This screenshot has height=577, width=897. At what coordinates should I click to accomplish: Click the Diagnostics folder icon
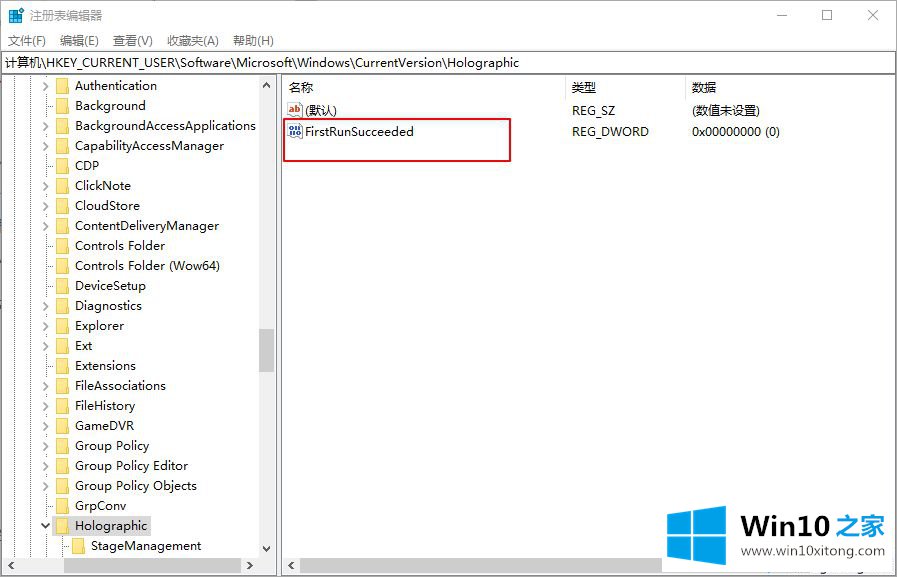(x=62, y=306)
